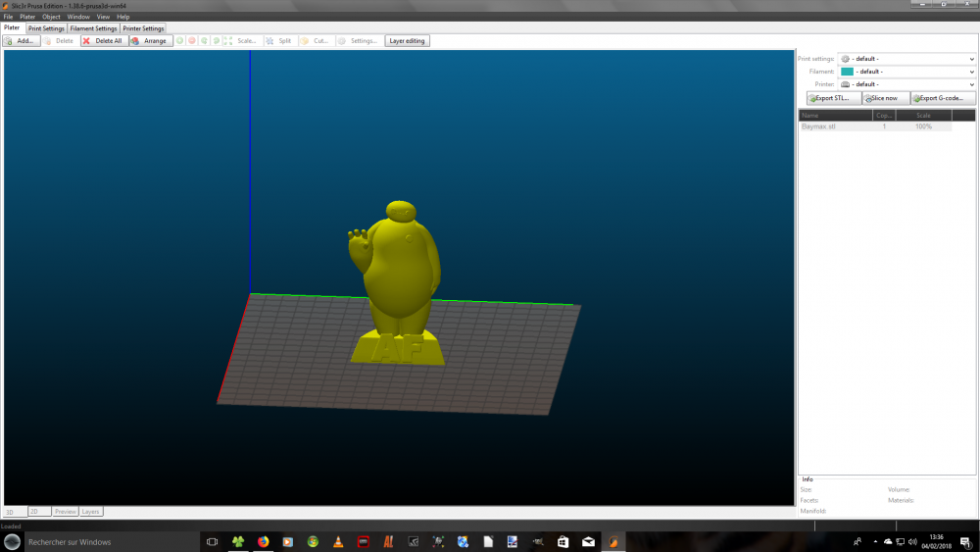
Task: Open the Plater menu
Action: point(27,17)
